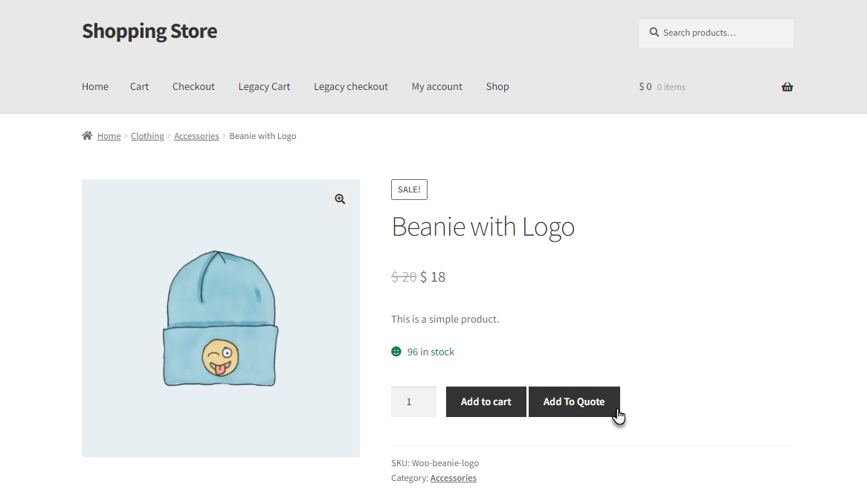Open the Legacy Cart menu item

[264, 87]
